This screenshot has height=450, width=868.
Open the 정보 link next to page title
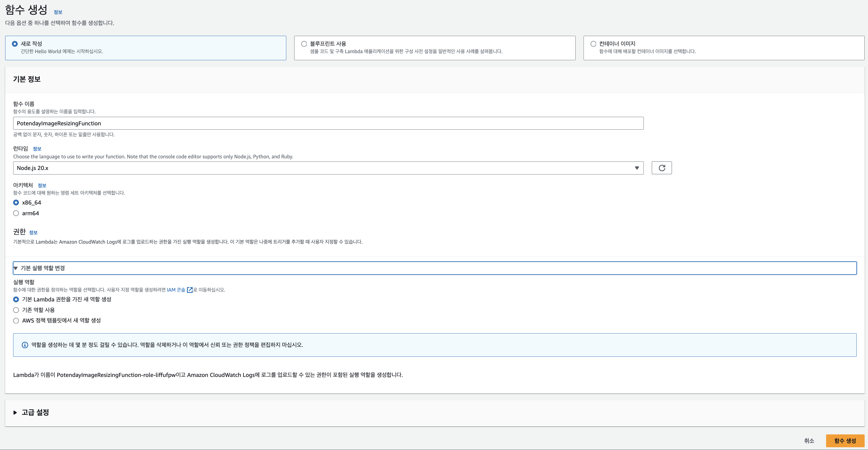click(x=58, y=12)
